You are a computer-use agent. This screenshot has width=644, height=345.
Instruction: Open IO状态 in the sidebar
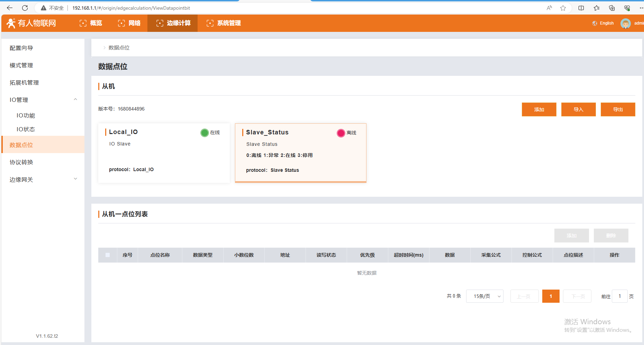click(x=43, y=129)
